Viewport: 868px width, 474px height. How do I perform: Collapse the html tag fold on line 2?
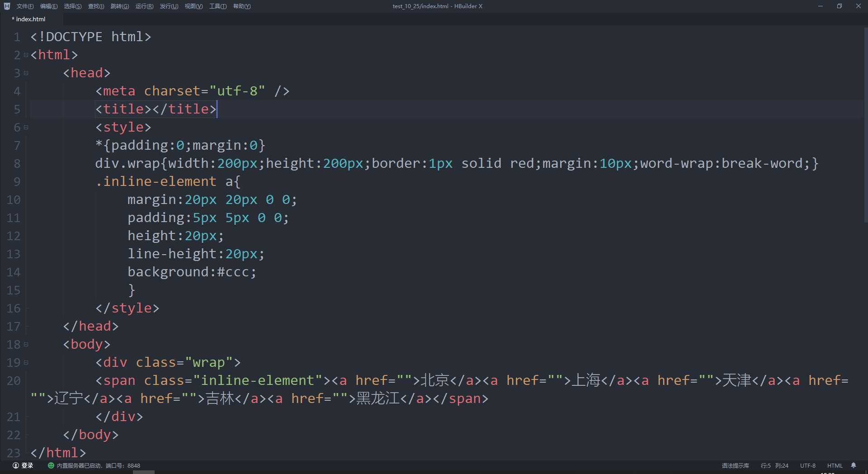pos(26,55)
